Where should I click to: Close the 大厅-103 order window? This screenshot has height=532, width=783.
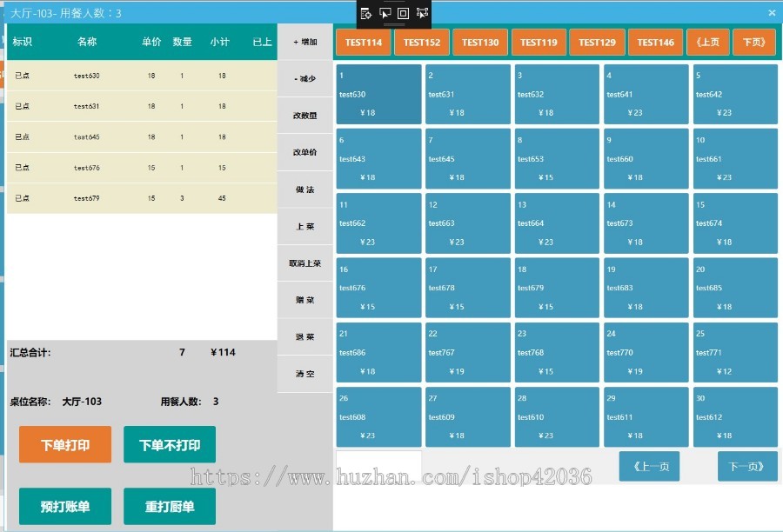pos(772,13)
